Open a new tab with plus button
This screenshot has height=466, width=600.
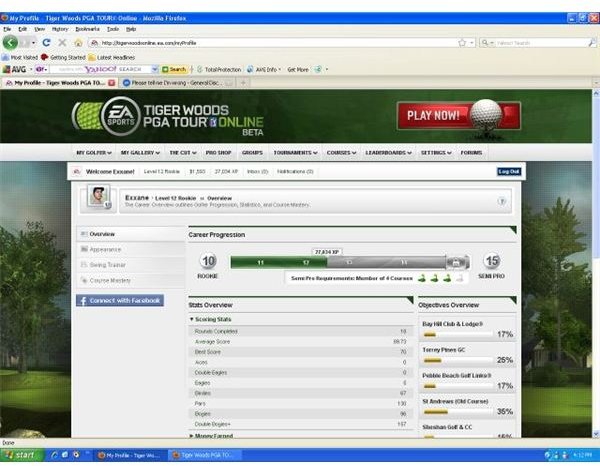[243, 83]
